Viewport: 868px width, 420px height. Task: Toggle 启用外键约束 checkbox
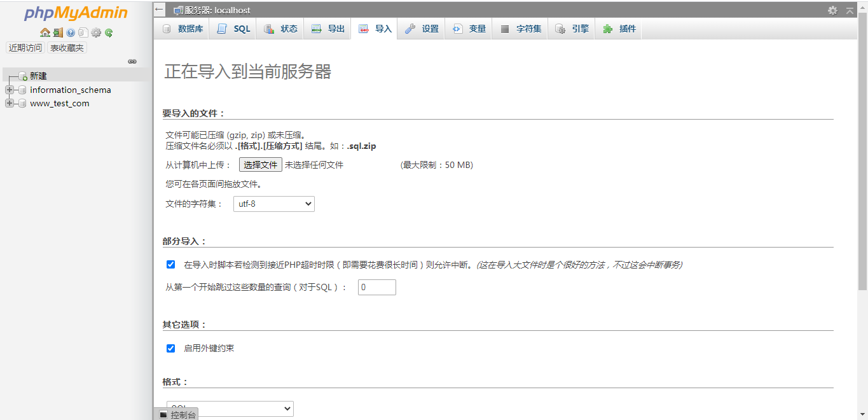(170, 348)
